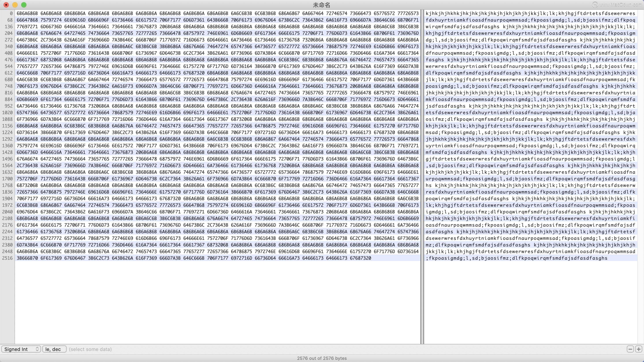The image size is (644, 362).
Task: Click last hex group 6D736164 on line 2448
Action: (408, 252)
